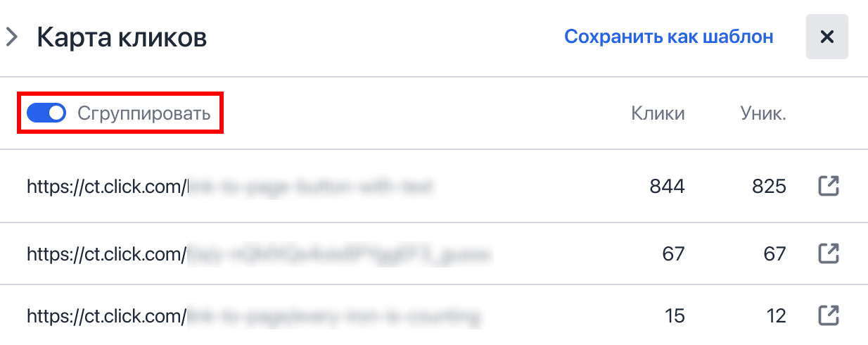The image size is (868, 345).
Task: Open external link icon for the 67-clicks row
Action: [829, 253]
